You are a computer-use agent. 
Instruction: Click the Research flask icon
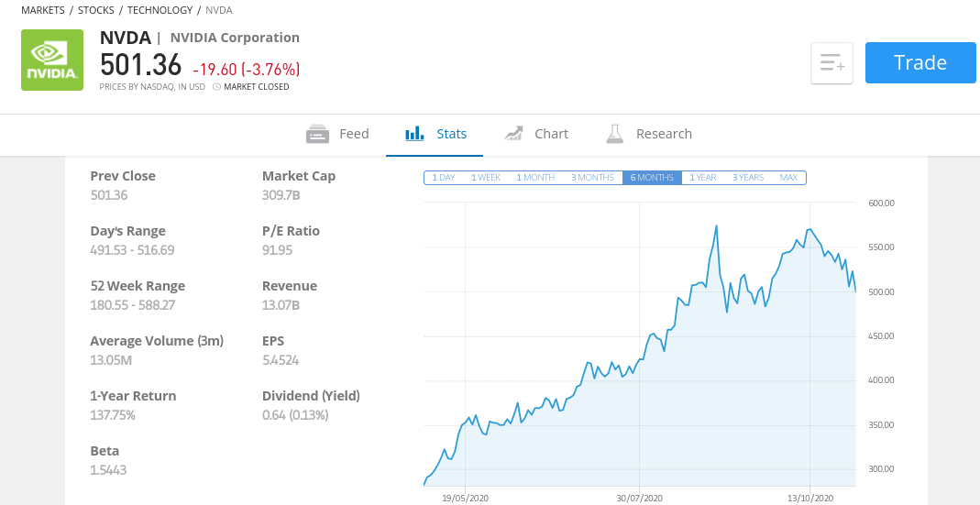[x=615, y=133]
